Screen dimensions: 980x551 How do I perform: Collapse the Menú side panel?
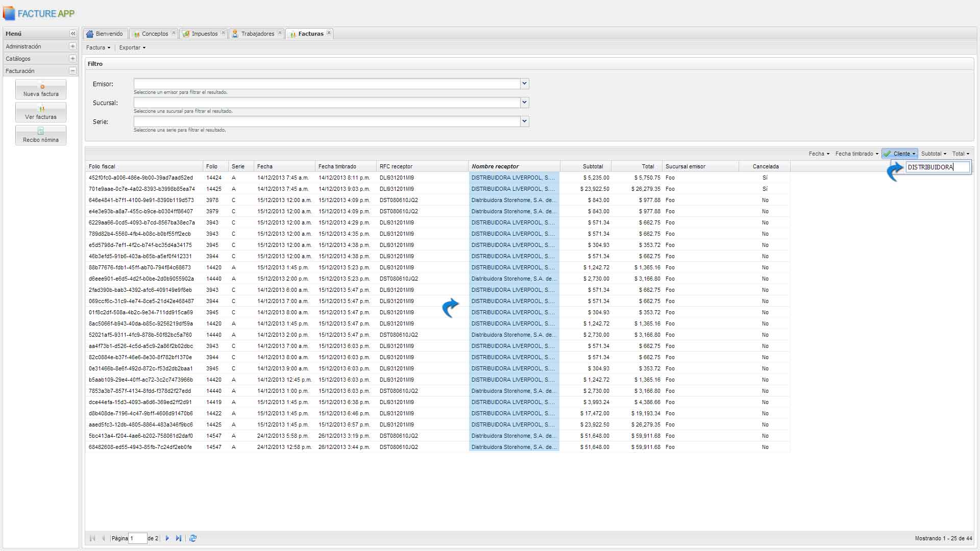click(73, 34)
